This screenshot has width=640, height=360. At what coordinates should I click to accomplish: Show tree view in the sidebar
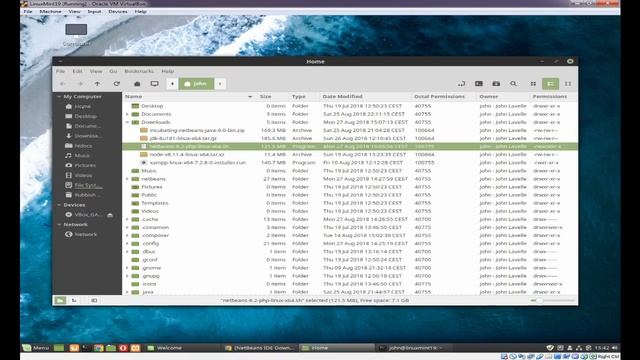74,300
